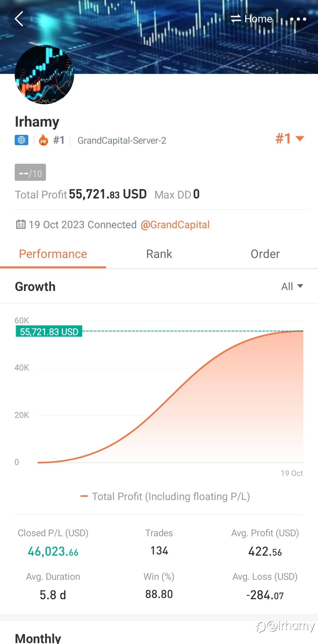
Task: Open the Growth period All dropdown
Action: [292, 286]
